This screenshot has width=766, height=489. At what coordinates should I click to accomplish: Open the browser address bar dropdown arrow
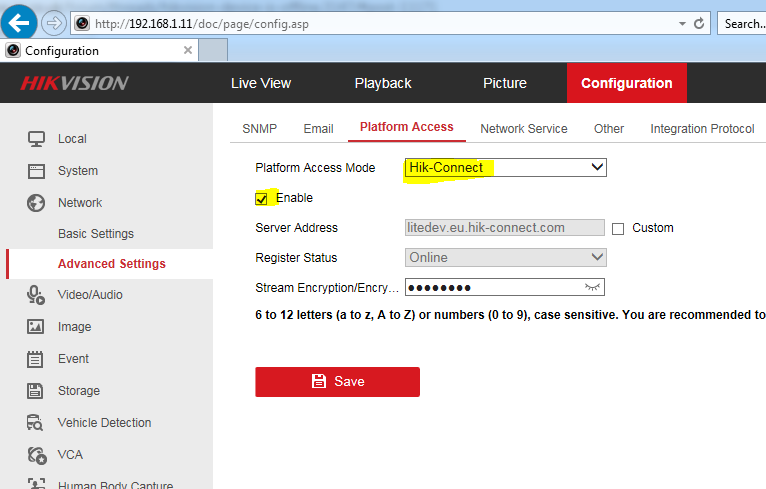tap(682, 23)
